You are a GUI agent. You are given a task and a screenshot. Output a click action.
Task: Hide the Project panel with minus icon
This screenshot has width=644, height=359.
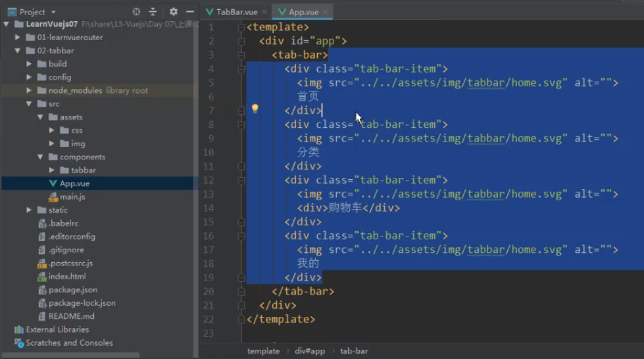(189, 11)
